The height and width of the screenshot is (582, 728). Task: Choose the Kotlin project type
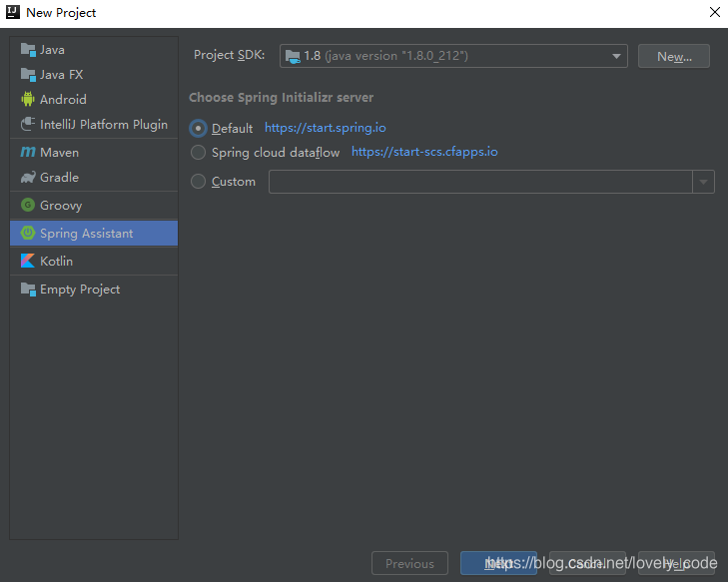click(94, 261)
